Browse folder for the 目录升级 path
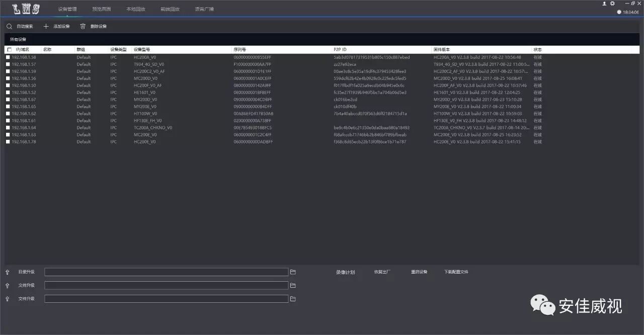The height and width of the screenshot is (335, 644). click(x=293, y=272)
